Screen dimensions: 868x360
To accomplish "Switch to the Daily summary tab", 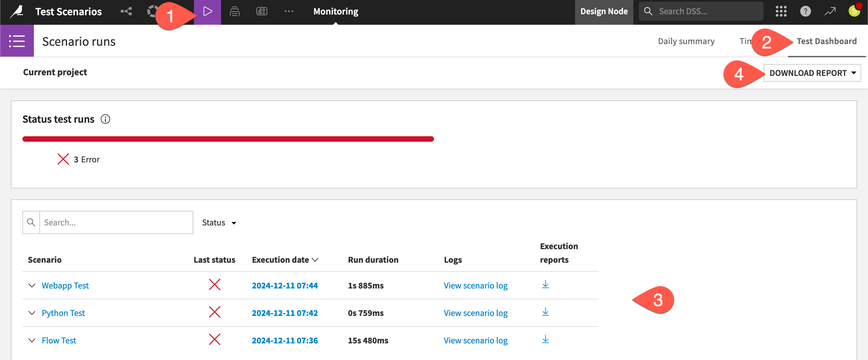I will (x=686, y=41).
